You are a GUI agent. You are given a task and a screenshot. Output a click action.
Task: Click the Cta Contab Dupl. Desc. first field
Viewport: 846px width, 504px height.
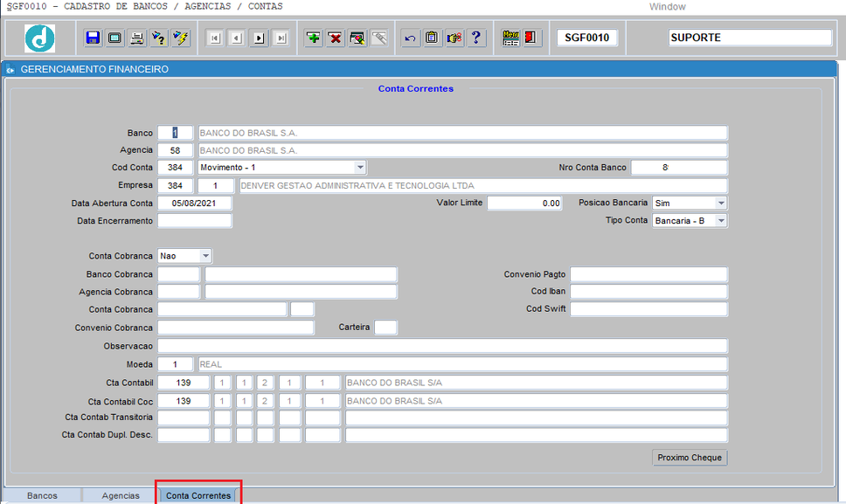[x=184, y=435]
